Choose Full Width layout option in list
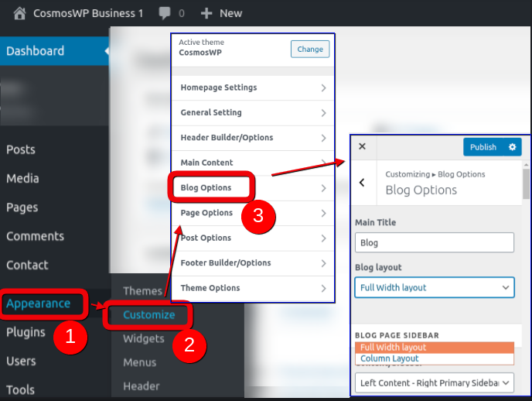532x401 pixels. coord(435,348)
